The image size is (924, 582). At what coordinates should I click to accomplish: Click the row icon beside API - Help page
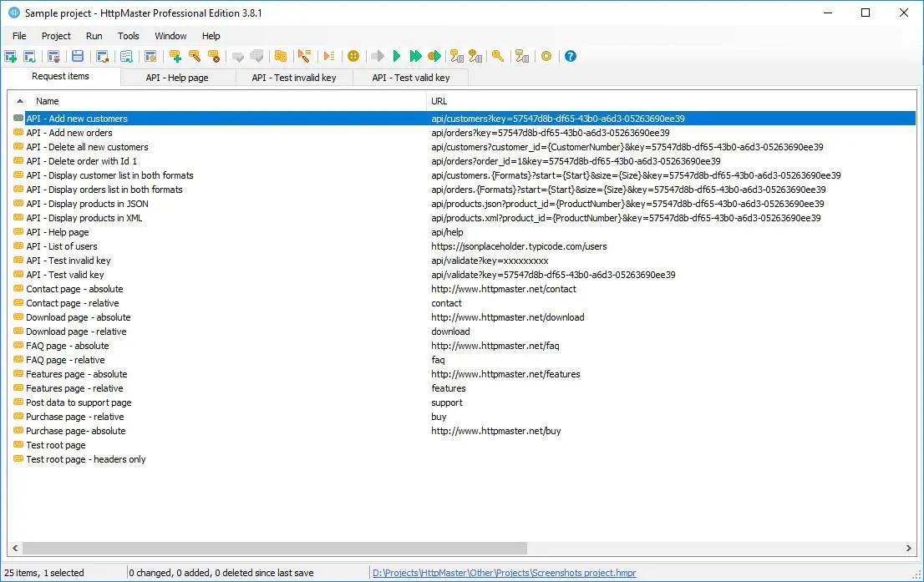point(18,231)
